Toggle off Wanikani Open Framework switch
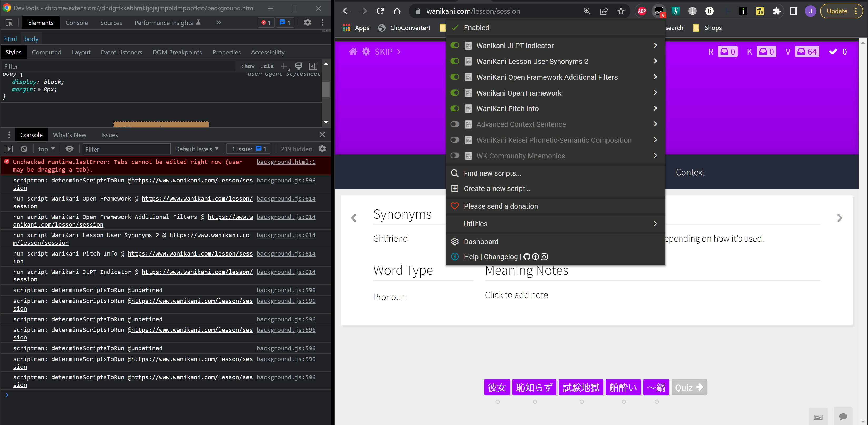 click(455, 93)
